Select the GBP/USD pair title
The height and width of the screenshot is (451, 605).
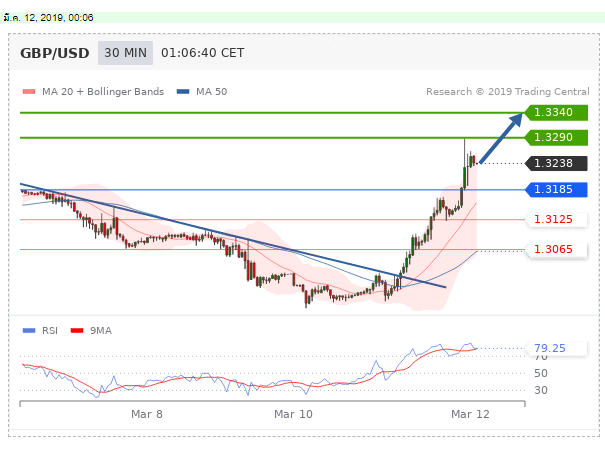click(55, 53)
